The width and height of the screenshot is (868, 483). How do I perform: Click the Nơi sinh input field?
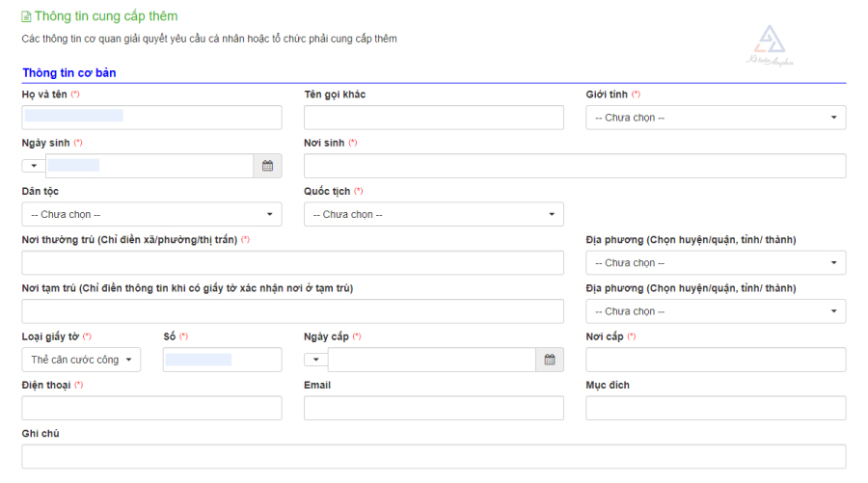(575, 166)
